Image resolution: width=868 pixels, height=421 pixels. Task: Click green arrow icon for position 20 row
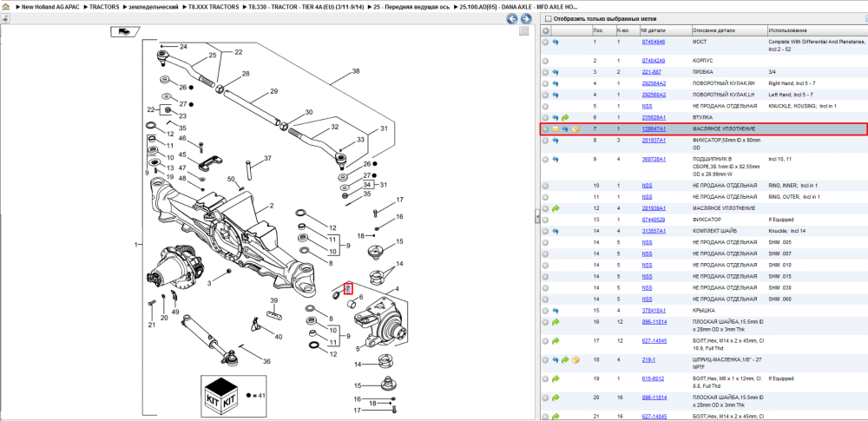click(x=556, y=398)
